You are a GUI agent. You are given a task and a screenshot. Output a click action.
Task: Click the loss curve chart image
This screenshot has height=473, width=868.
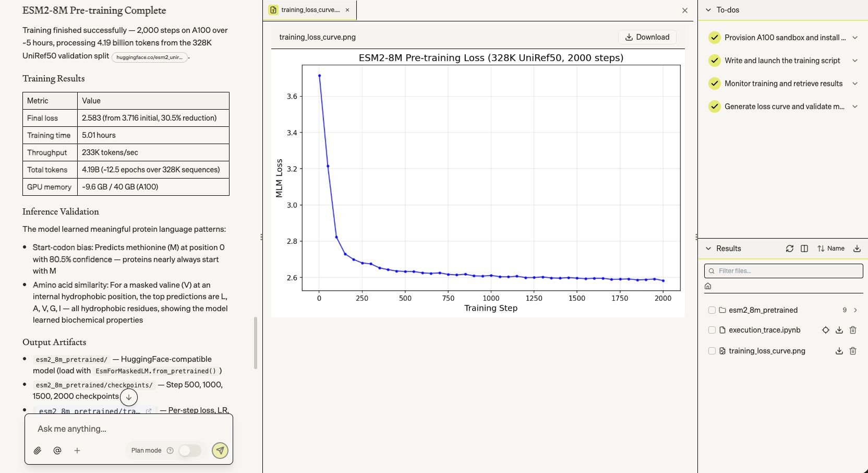[478, 183]
